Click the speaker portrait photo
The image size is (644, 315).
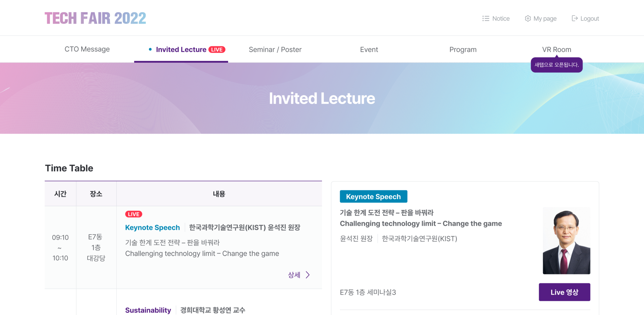coord(567,241)
